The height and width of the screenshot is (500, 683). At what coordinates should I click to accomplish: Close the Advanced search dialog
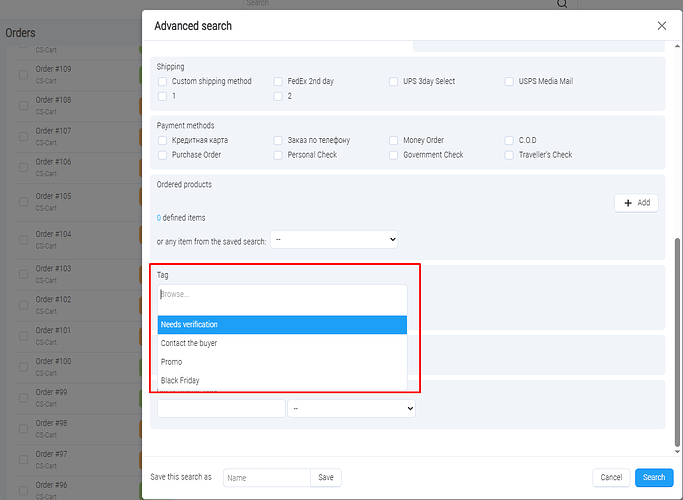pyautogui.click(x=661, y=25)
